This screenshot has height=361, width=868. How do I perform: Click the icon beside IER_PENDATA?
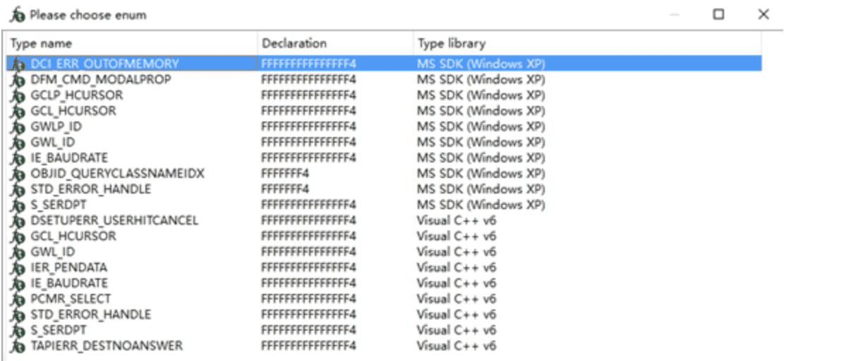coord(18,268)
